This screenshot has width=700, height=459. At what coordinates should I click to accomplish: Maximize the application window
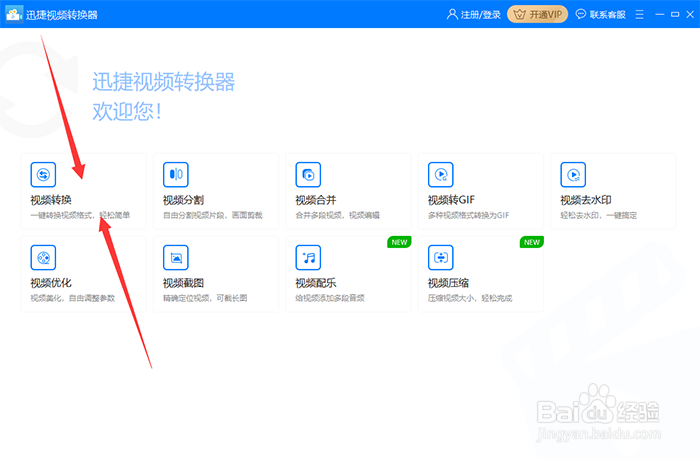(675, 14)
